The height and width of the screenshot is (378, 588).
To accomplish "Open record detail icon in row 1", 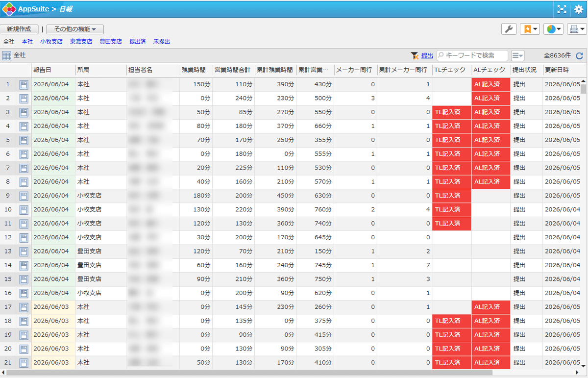I will point(24,85).
